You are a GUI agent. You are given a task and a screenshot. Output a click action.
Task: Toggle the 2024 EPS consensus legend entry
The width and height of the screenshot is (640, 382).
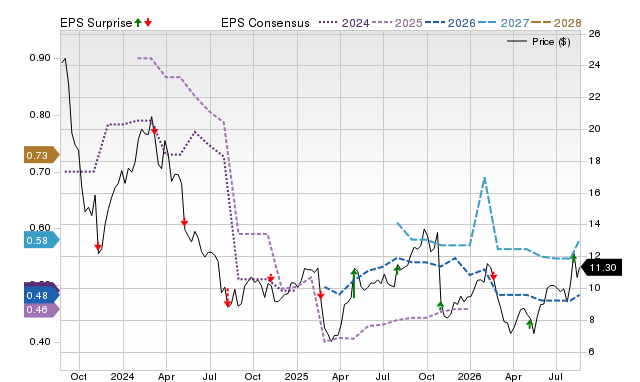(344, 23)
